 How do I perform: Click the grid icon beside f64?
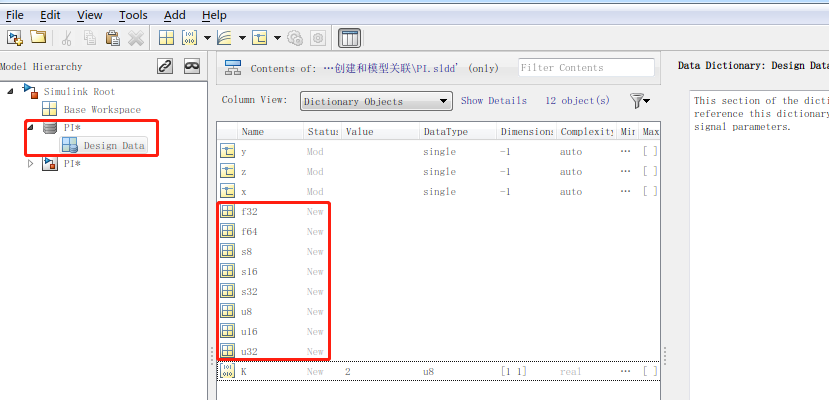point(227,231)
